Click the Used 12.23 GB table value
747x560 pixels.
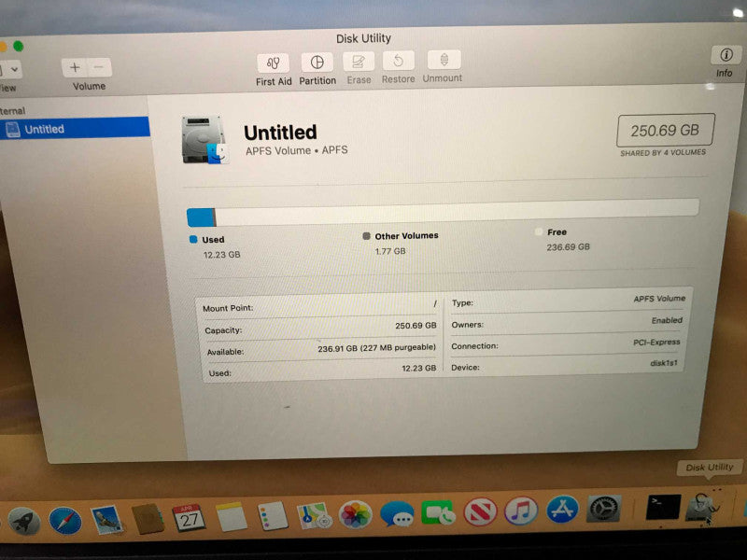[418, 368]
